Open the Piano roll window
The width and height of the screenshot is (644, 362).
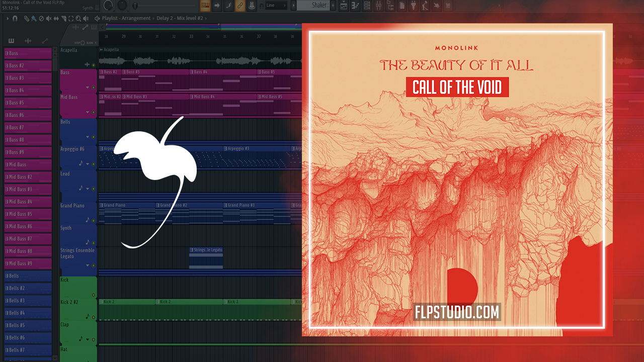[355, 6]
